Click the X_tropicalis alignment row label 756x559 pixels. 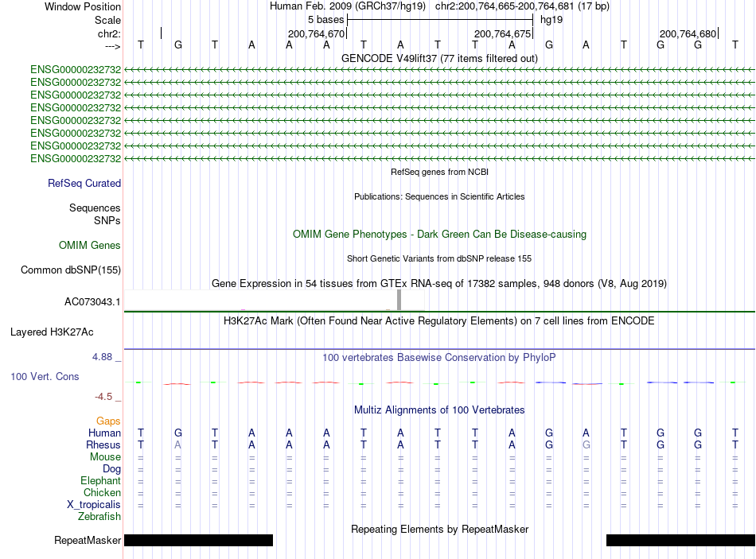94,505
